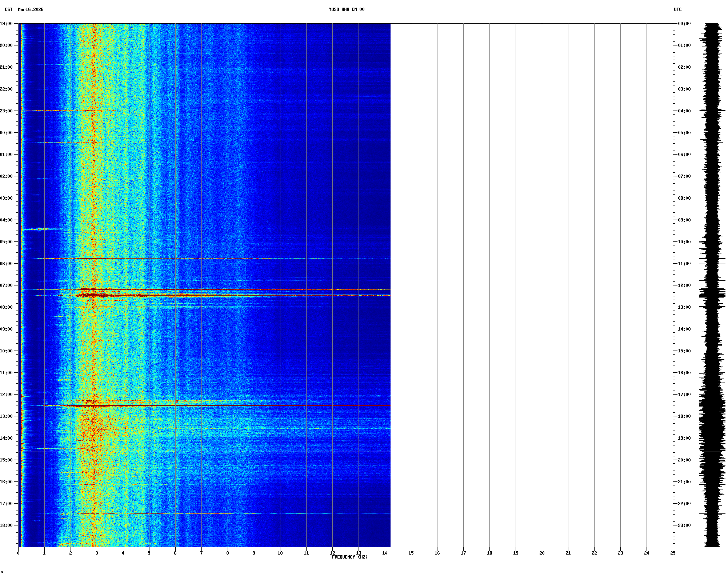Click the 00:00 UTC time tick label

click(x=684, y=24)
